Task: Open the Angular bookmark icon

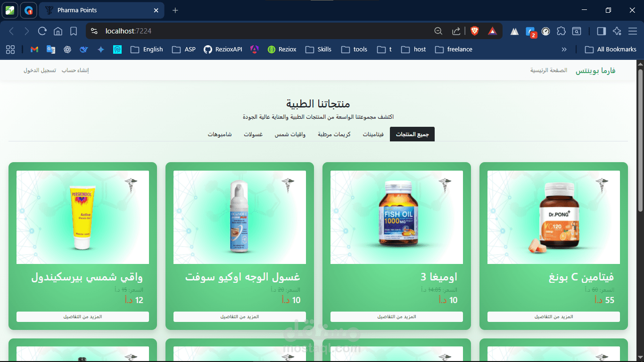Action: click(x=255, y=49)
